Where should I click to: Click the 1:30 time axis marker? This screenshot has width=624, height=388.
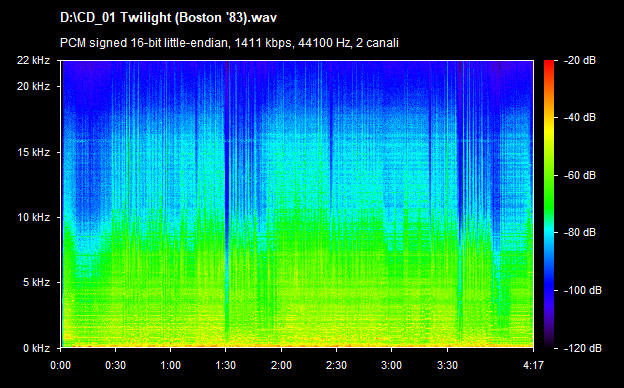pos(226,365)
